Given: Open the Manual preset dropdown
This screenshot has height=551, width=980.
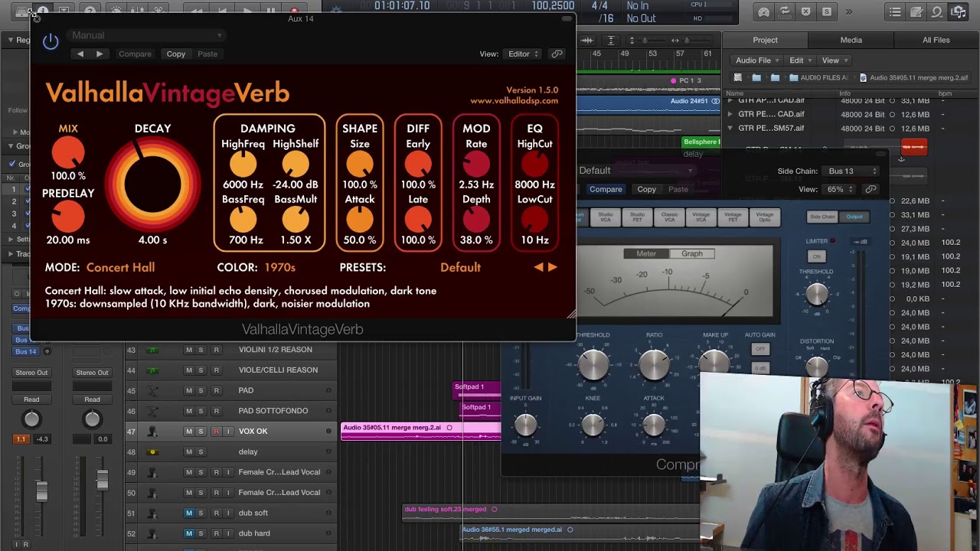Looking at the screenshot, I should click(x=146, y=35).
